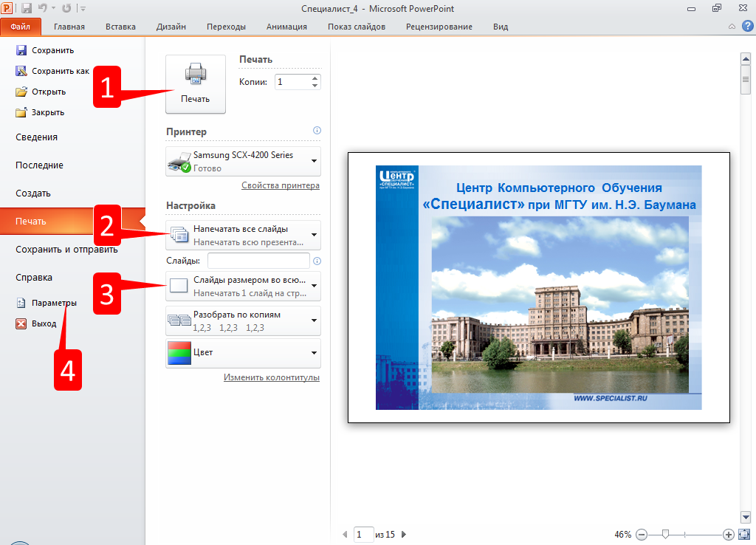Click the Save As item in the sidebar
The height and width of the screenshot is (545, 756).
(x=59, y=71)
